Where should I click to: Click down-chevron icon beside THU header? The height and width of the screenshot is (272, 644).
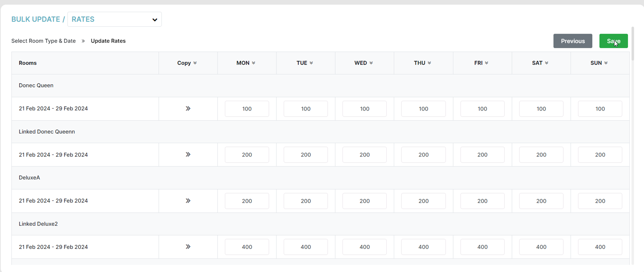point(429,63)
